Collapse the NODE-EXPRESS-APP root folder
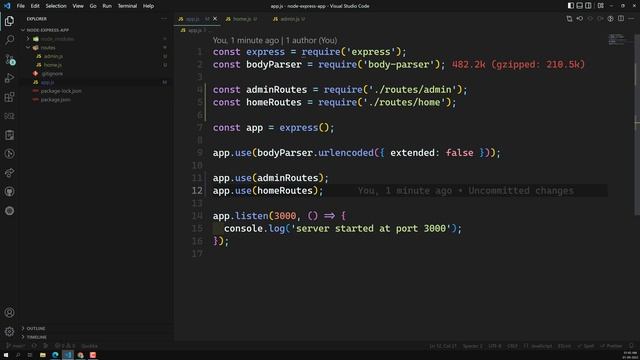The width and height of the screenshot is (640, 360). point(96,30)
